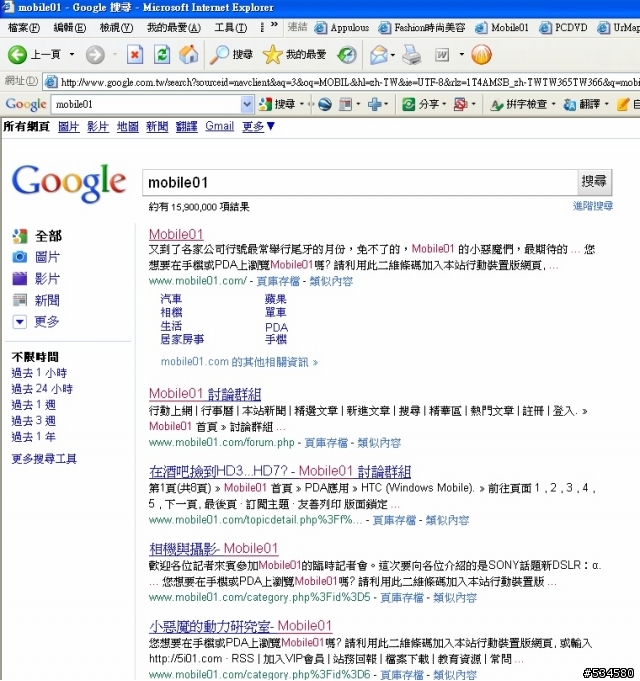Expand the links bar chevron (»)
640x681 pixels.
tap(274, 25)
